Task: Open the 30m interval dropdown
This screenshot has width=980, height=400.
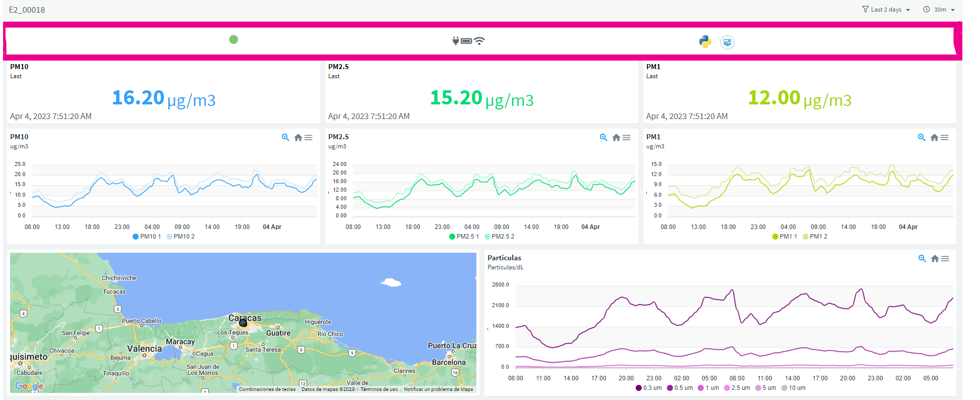Action: [939, 10]
